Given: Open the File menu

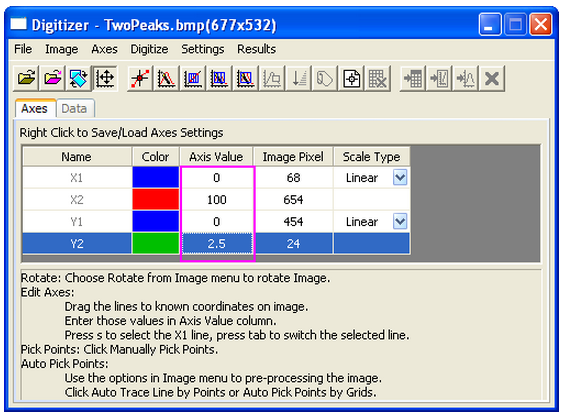Looking at the screenshot, I should coord(23,49).
